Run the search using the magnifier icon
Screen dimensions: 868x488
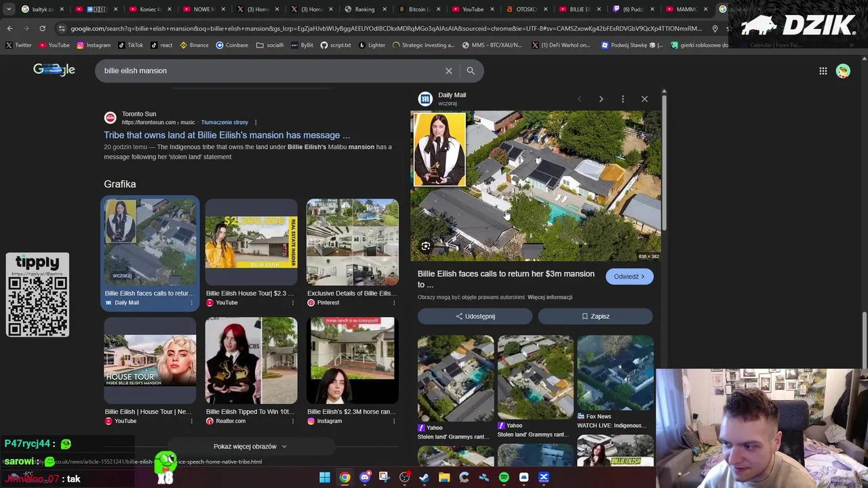(x=471, y=70)
